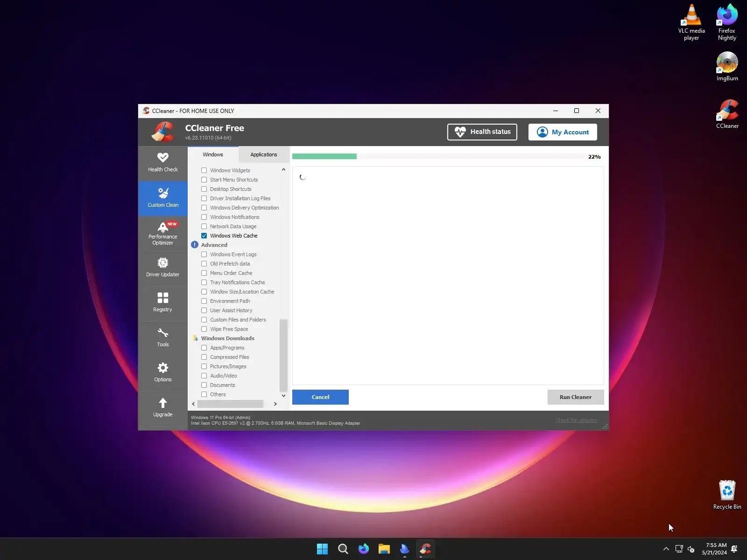Select the Windows Downloads section heading

228,338
